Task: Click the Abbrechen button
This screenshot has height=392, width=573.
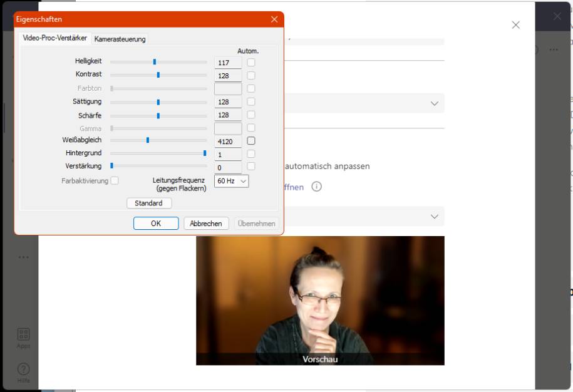Action: 206,223
